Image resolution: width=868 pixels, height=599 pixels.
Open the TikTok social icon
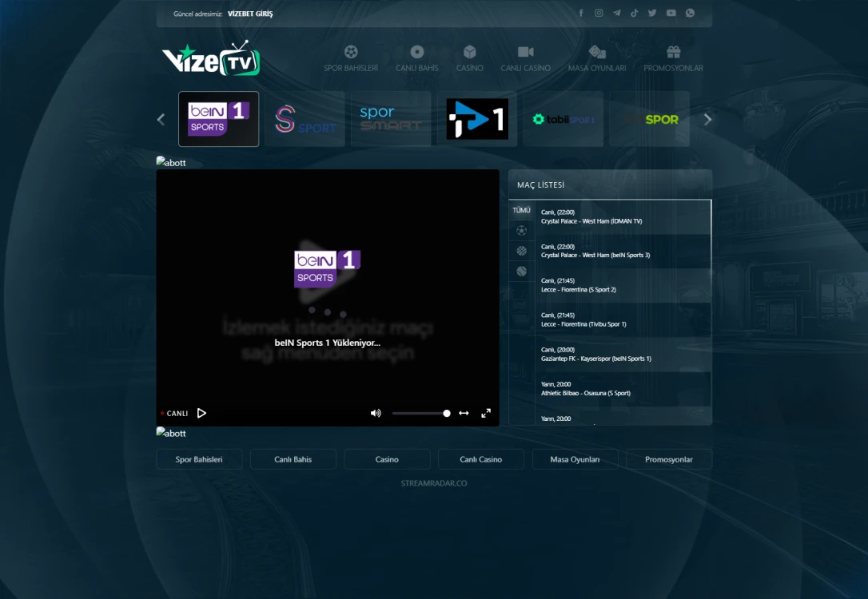click(635, 13)
